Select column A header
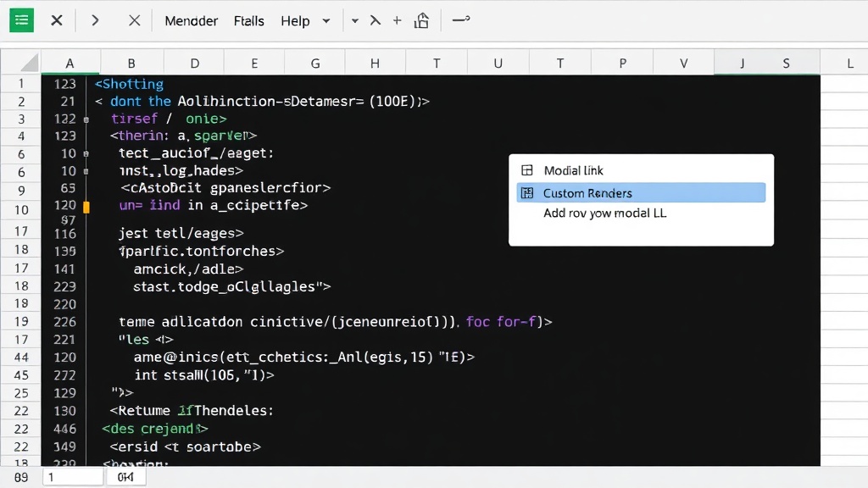Image resolution: width=868 pixels, height=488 pixels. (70, 63)
